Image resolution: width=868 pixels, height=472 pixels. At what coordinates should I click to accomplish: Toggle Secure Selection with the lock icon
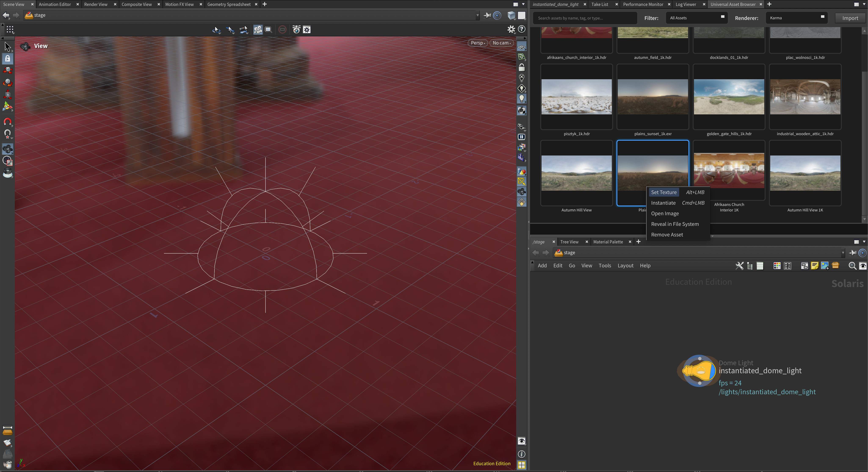(x=7, y=58)
